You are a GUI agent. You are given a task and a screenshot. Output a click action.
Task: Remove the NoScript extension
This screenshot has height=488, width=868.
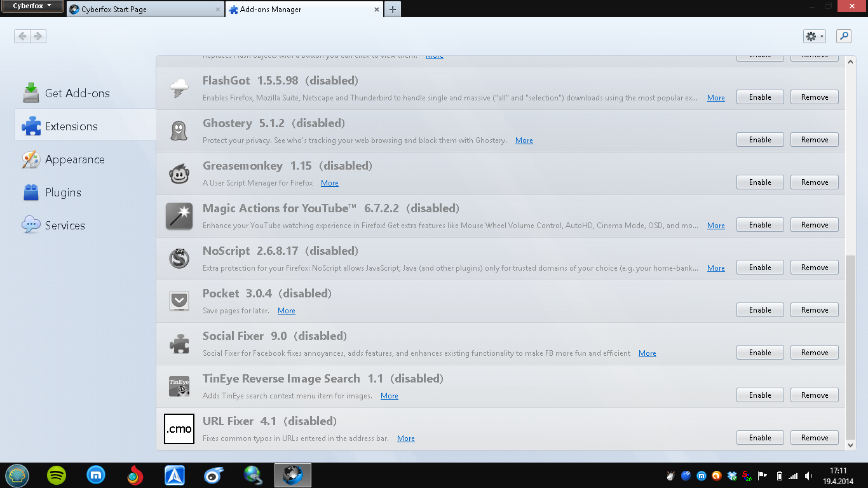(815, 268)
